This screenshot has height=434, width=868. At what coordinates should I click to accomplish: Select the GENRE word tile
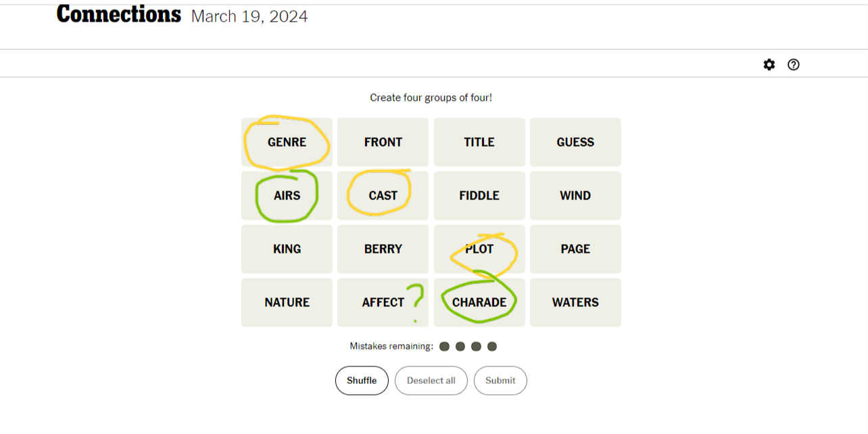pos(287,142)
